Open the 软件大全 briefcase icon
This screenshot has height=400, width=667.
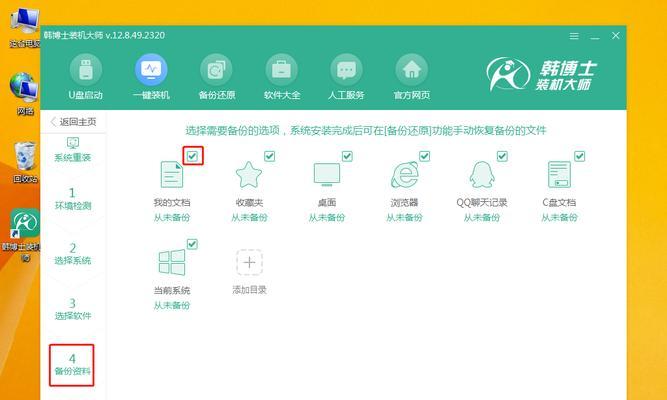coord(281,70)
